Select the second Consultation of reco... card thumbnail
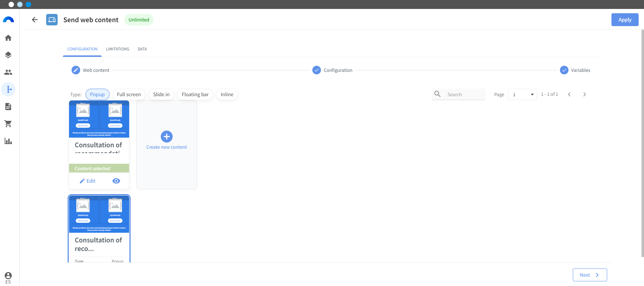This screenshot has height=286, width=644. tap(99, 214)
